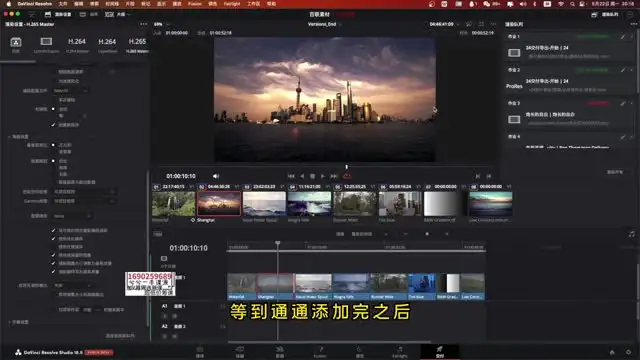The height and width of the screenshot is (360, 640).
Task: Click the audio note icon above timeline
Action: tap(632, 234)
